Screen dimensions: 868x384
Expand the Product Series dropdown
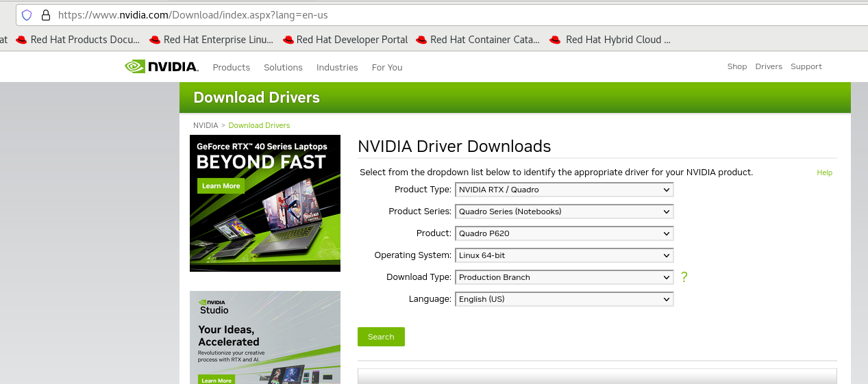(565, 212)
